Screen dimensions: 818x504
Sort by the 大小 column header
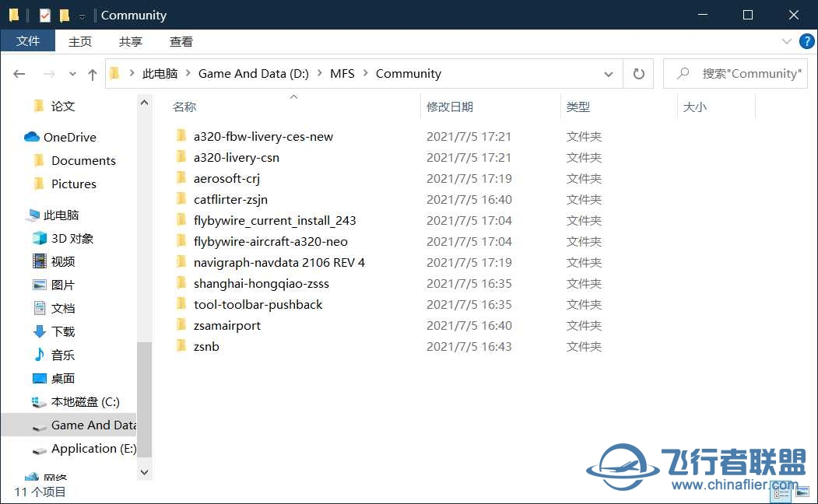(x=695, y=107)
